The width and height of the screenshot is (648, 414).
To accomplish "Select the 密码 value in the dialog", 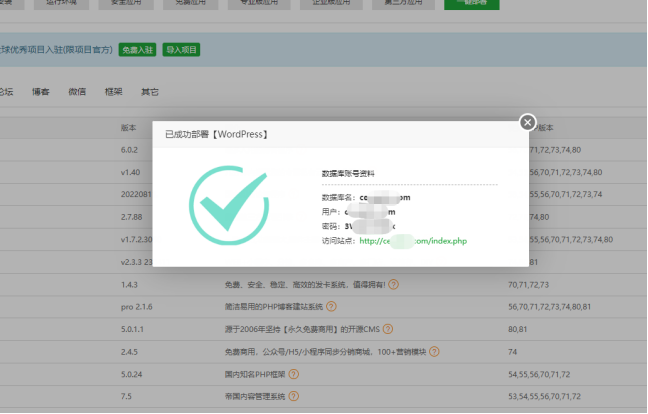I will pyautogui.click(x=370, y=226).
